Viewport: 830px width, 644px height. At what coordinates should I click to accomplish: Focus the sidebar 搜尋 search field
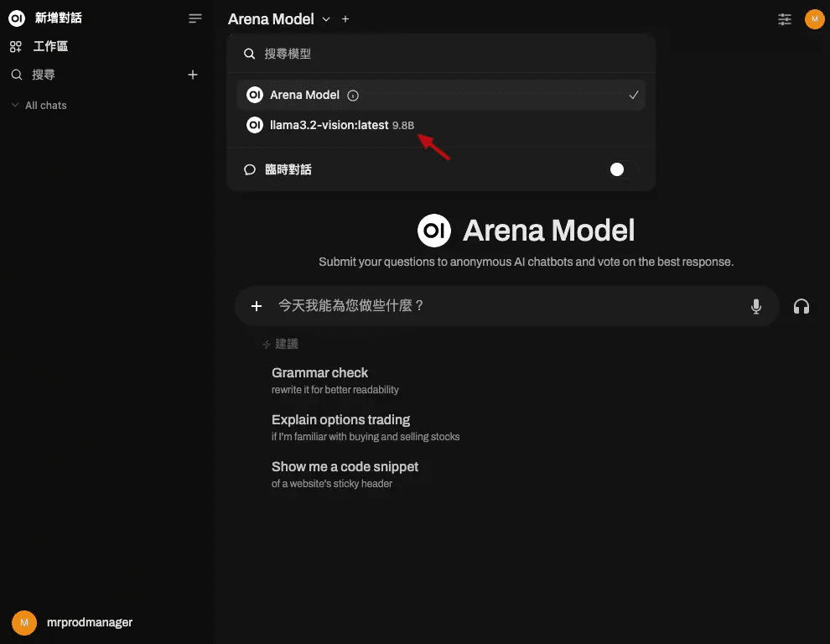[x=96, y=75]
